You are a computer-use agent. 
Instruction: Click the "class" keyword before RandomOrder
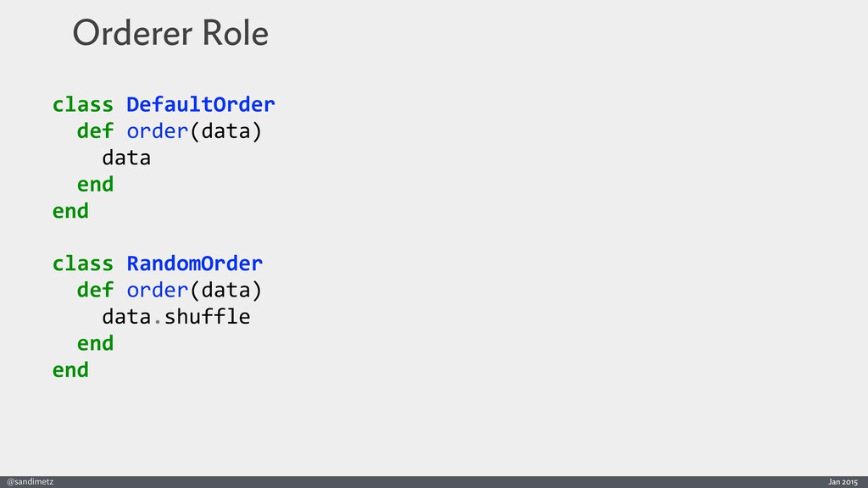[82, 263]
